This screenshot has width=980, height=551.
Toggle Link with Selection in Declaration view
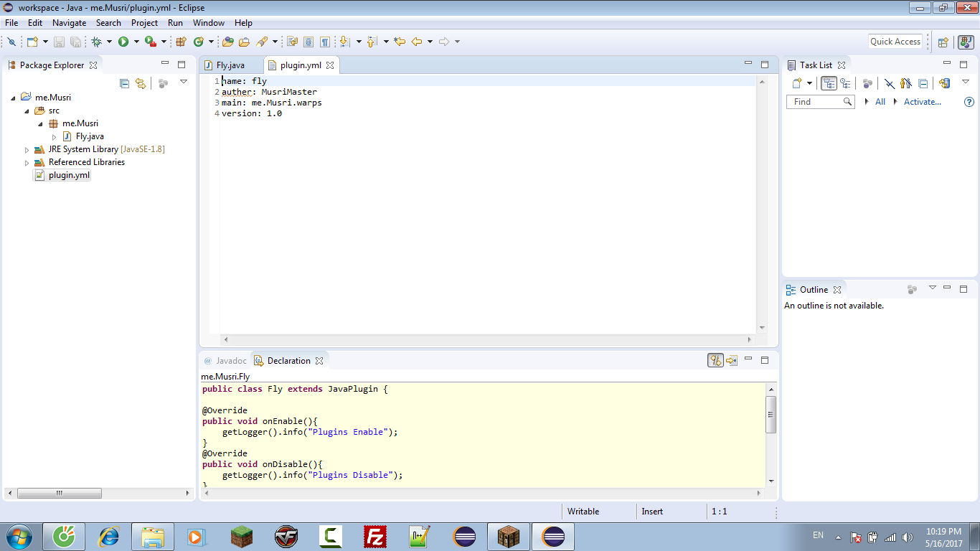715,360
